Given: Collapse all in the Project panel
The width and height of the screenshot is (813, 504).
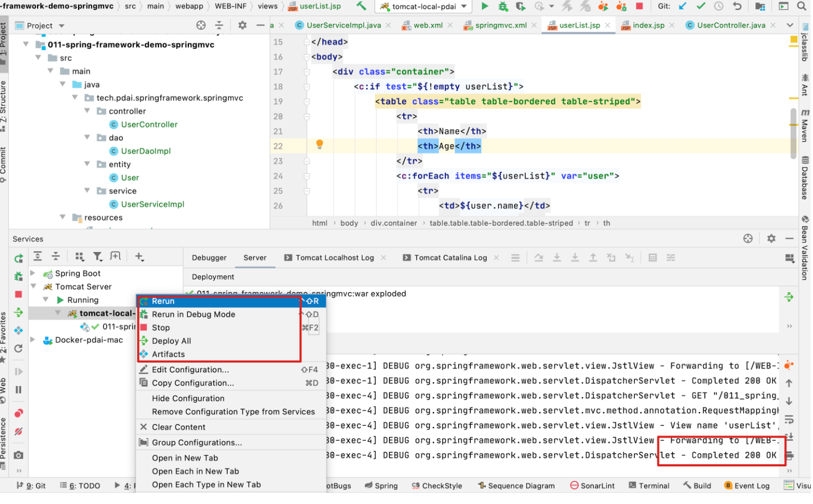Looking at the screenshot, I should coord(219,25).
